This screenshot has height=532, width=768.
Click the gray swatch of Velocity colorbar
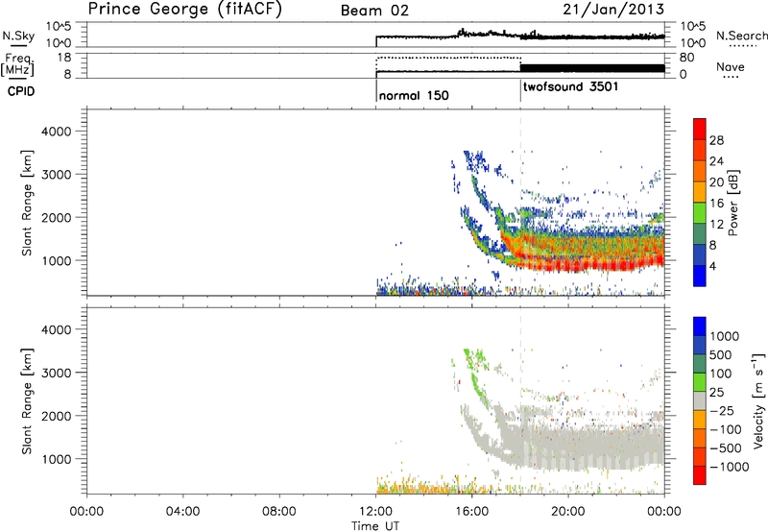click(700, 401)
